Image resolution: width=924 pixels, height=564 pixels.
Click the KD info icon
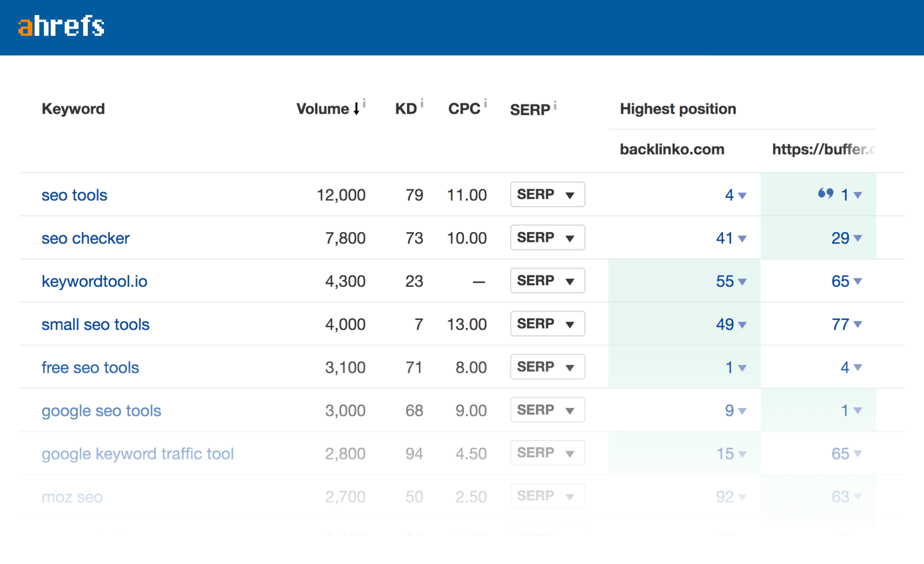422,103
